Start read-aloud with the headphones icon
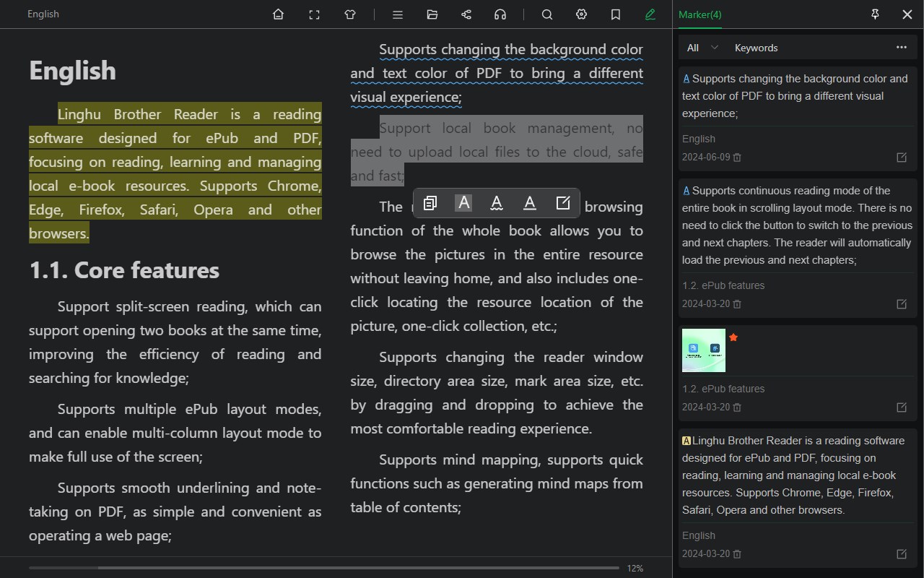924x578 pixels. pos(500,14)
